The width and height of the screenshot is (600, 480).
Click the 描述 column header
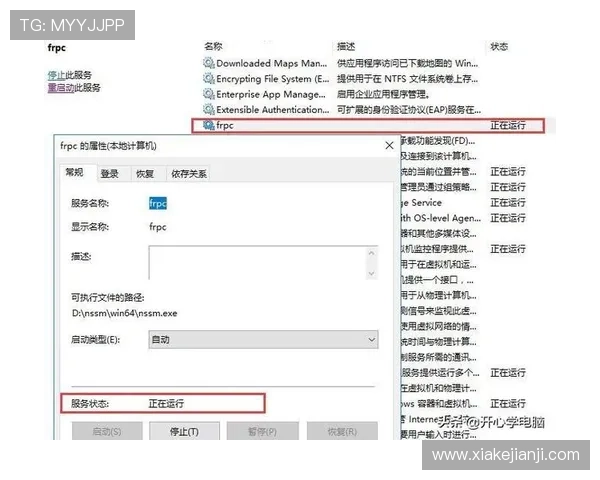[x=346, y=46]
